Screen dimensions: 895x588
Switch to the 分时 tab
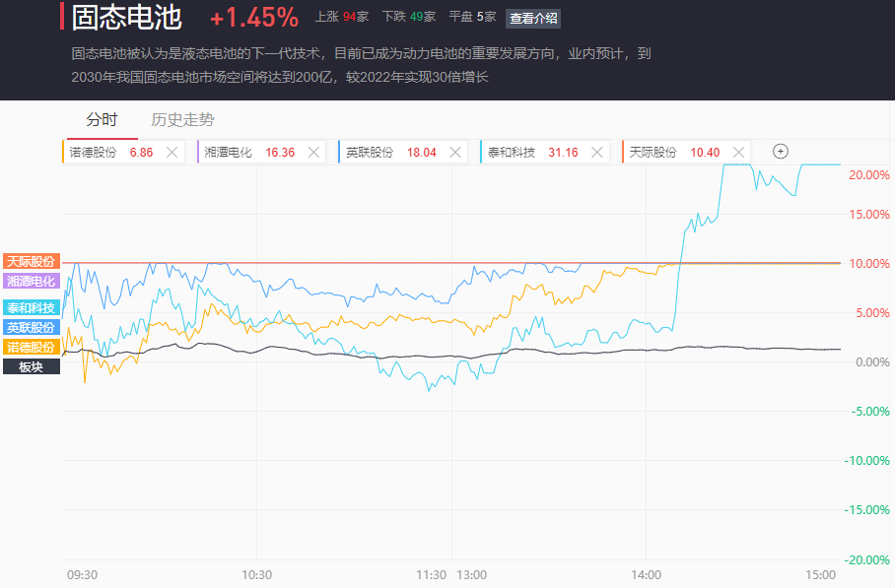[103, 120]
